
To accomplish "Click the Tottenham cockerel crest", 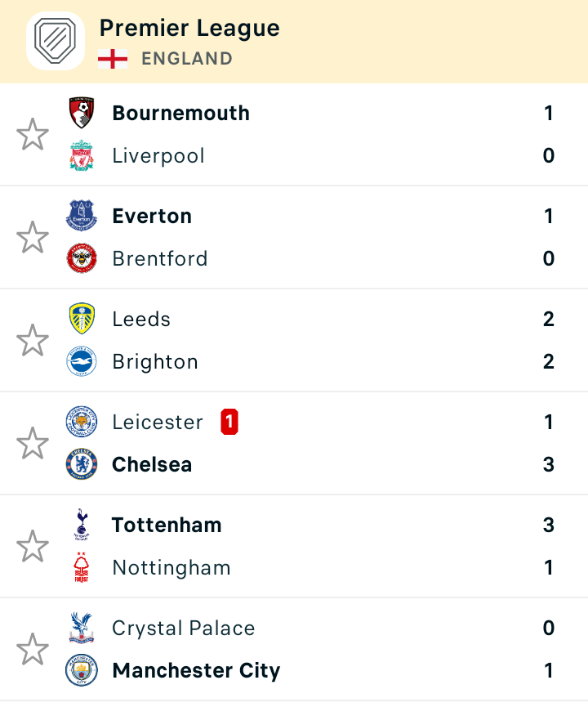I will (82, 525).
